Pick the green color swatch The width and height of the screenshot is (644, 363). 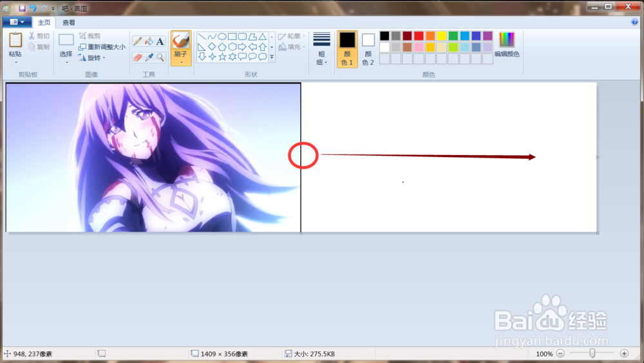453,36
